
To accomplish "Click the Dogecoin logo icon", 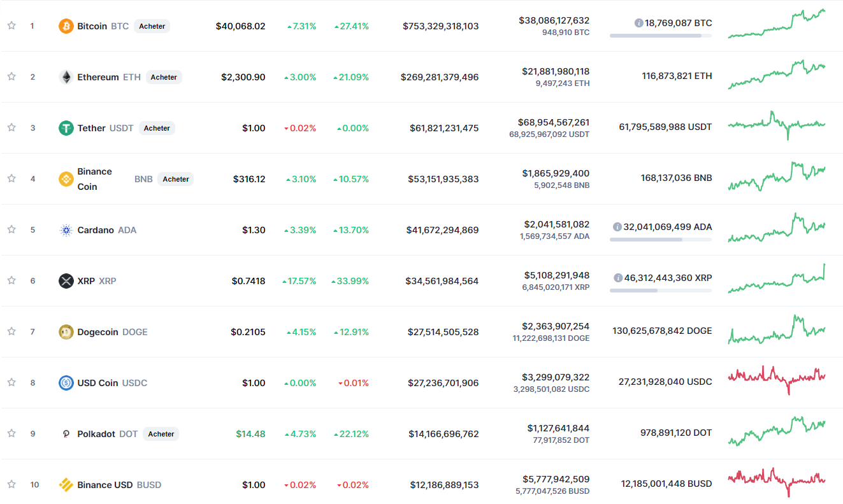I will click(x=66, y=332).
